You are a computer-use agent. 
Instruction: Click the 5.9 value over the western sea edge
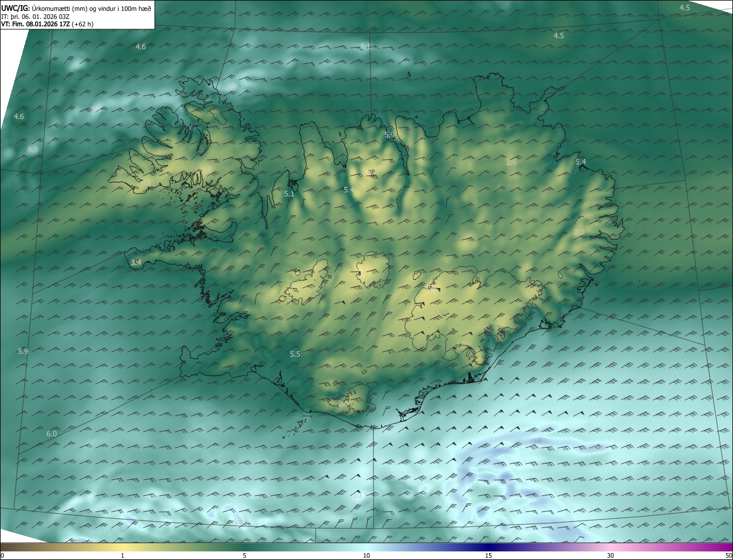[x=23, y=351]
